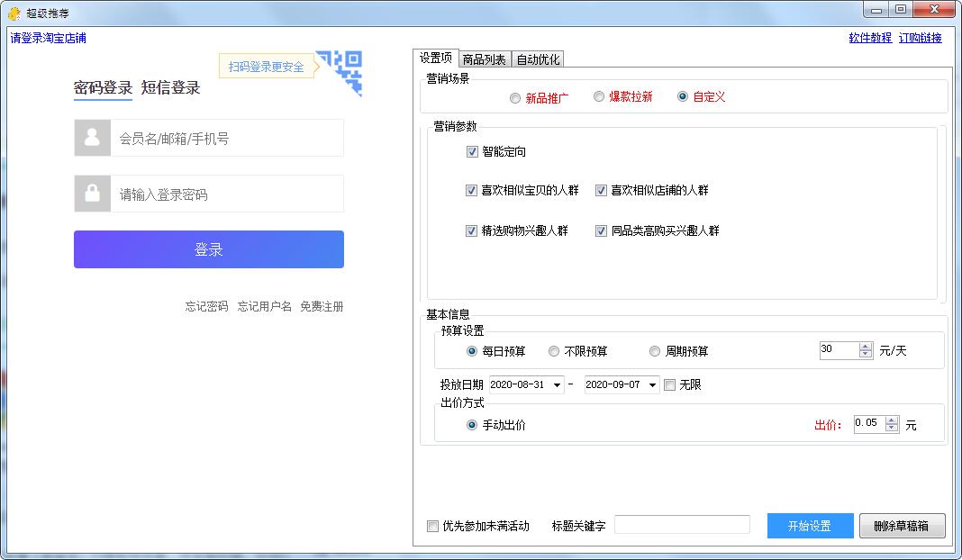Click the QR code login icon
This screenshot has width=962, height=560.
click(x=345, y=72)
